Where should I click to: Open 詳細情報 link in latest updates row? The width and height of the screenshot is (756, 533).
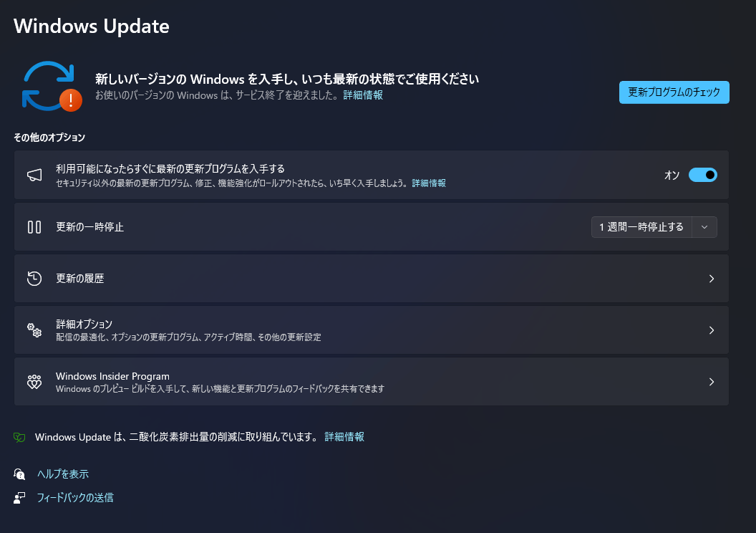click(x=429, y=183)
